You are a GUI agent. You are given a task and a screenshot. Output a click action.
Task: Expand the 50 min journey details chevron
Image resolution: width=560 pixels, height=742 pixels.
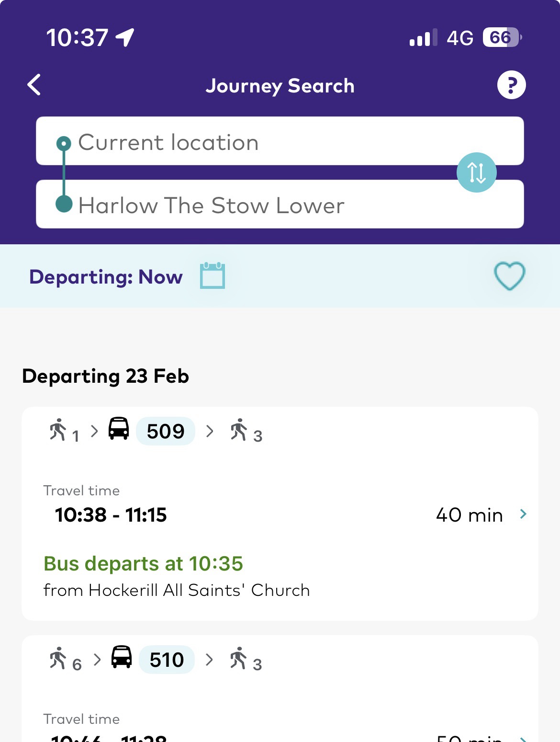[523, 738]
